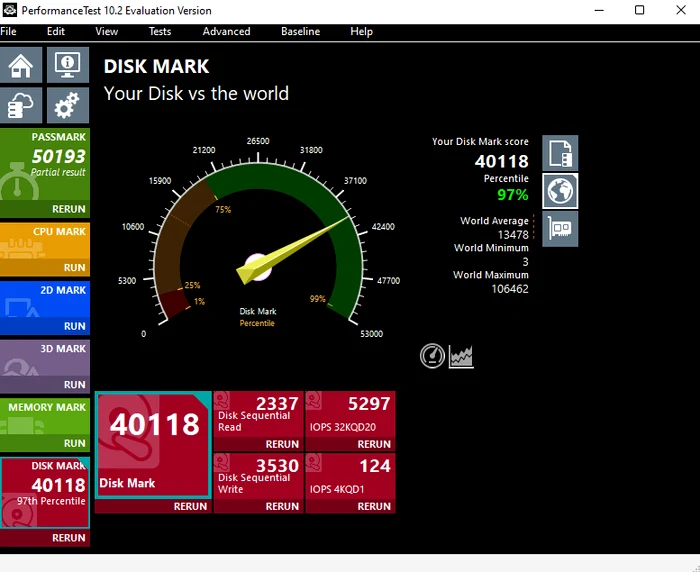The width and height of the screenshot is (700, 572).
Task: Click the World Minimum value 3
Action: point(525,262)
